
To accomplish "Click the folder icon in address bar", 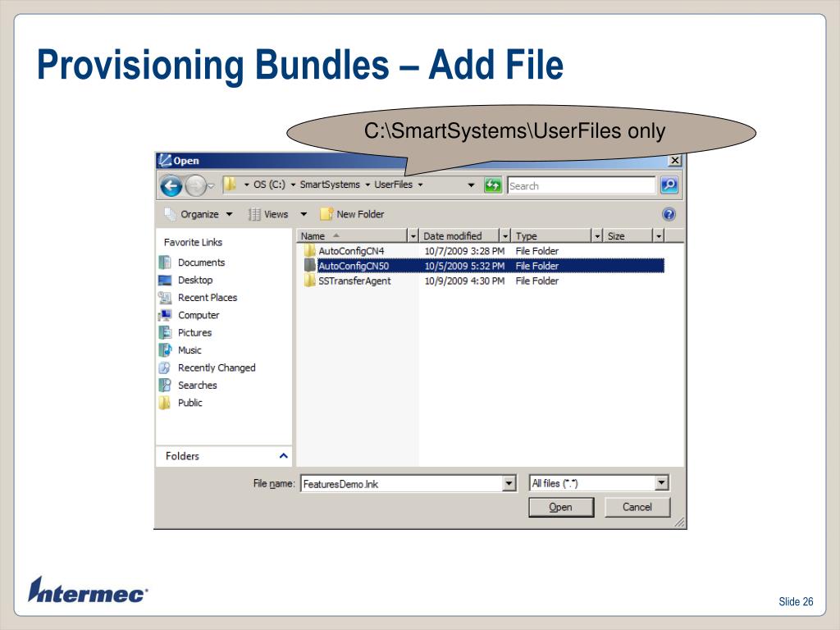I will coord(230,185).
